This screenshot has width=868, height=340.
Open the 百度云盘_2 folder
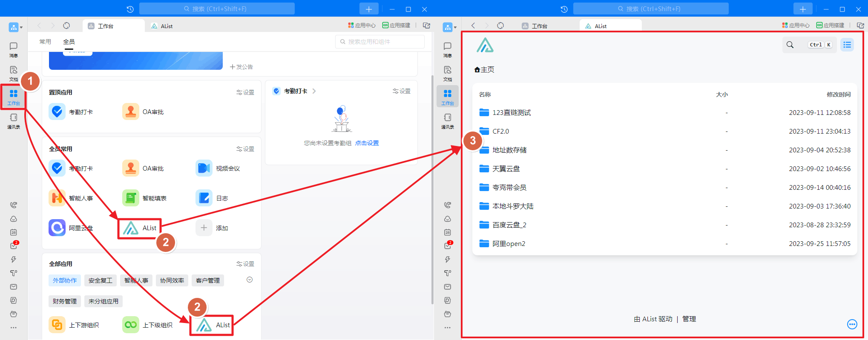click(x=509, y=225)
